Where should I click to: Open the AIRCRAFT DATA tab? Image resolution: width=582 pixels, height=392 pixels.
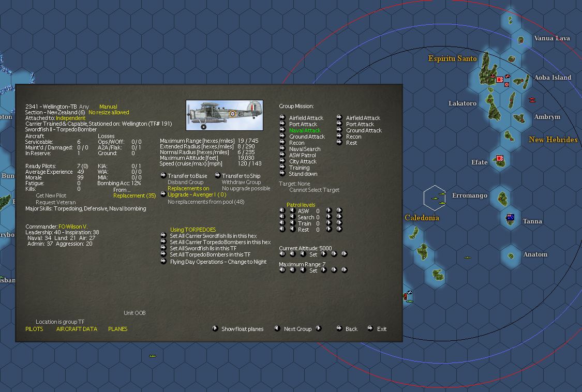(77, 329)
